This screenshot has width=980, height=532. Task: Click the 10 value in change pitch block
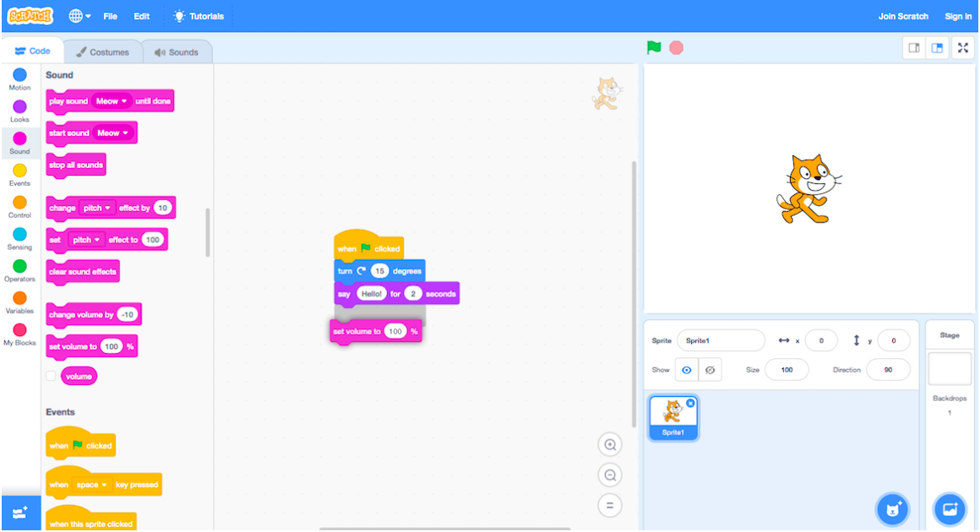pyautogui.click(x=162, y=208)
